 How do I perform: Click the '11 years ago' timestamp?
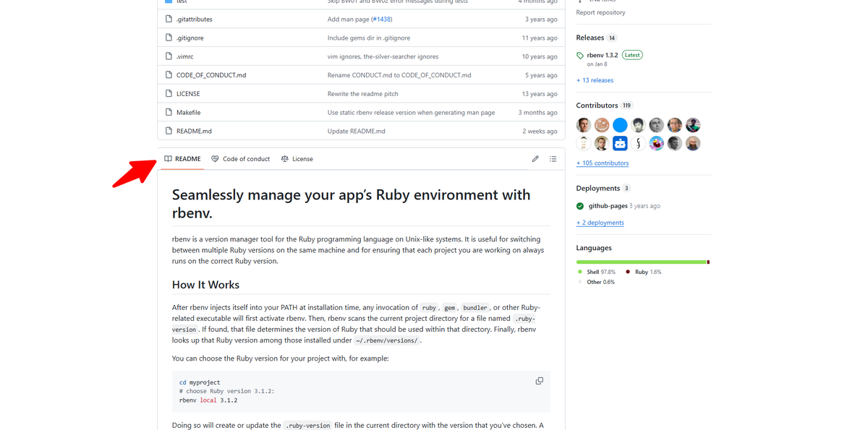pos(540,38)
